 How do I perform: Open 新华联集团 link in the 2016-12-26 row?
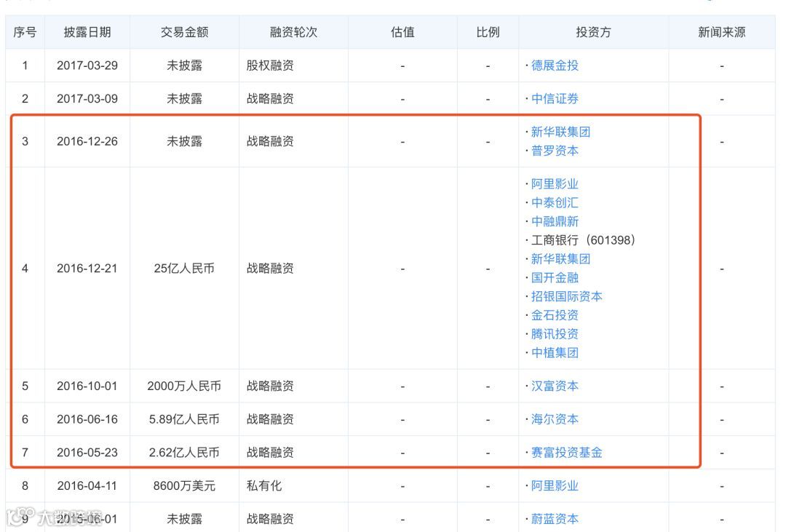click(x=560, y=132)
